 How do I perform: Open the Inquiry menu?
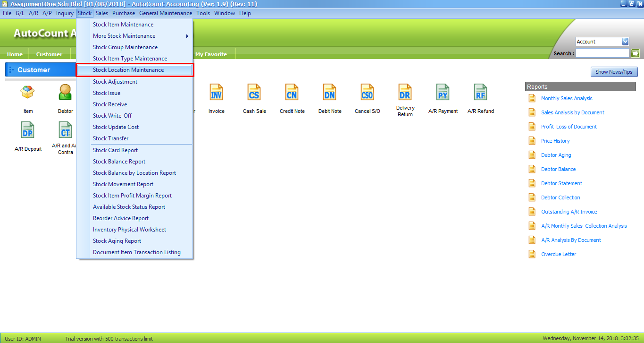(x=65, y=13)
